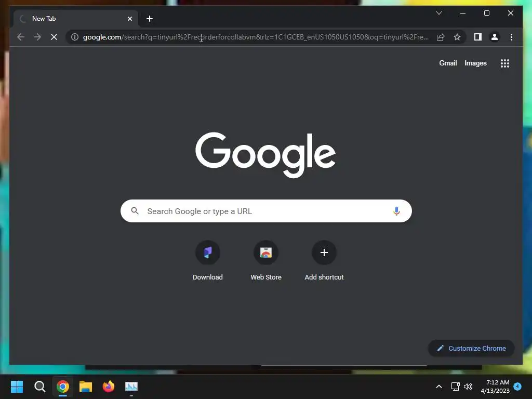Bookmark this tab with the star

click(x=457, y=37)
